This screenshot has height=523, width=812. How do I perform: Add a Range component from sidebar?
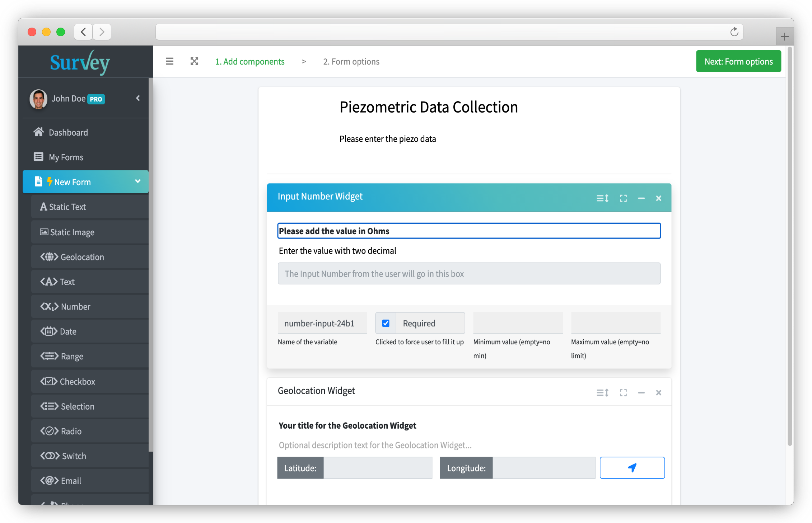[72, 356]
